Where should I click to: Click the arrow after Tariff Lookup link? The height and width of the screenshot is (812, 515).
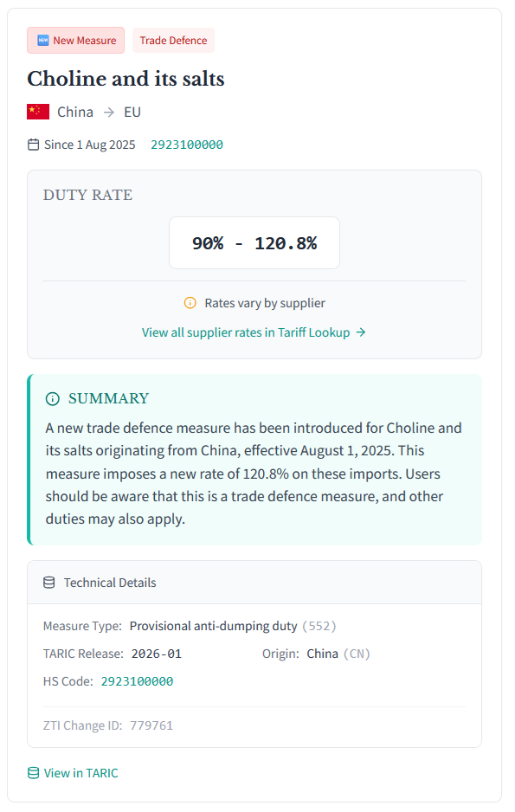coord(361,332)
